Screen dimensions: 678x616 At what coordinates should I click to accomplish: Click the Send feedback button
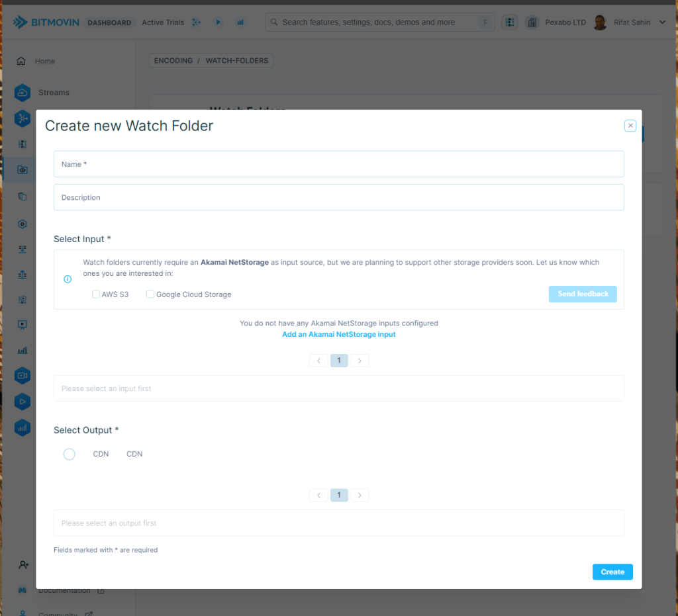click(x=583, y=294)
